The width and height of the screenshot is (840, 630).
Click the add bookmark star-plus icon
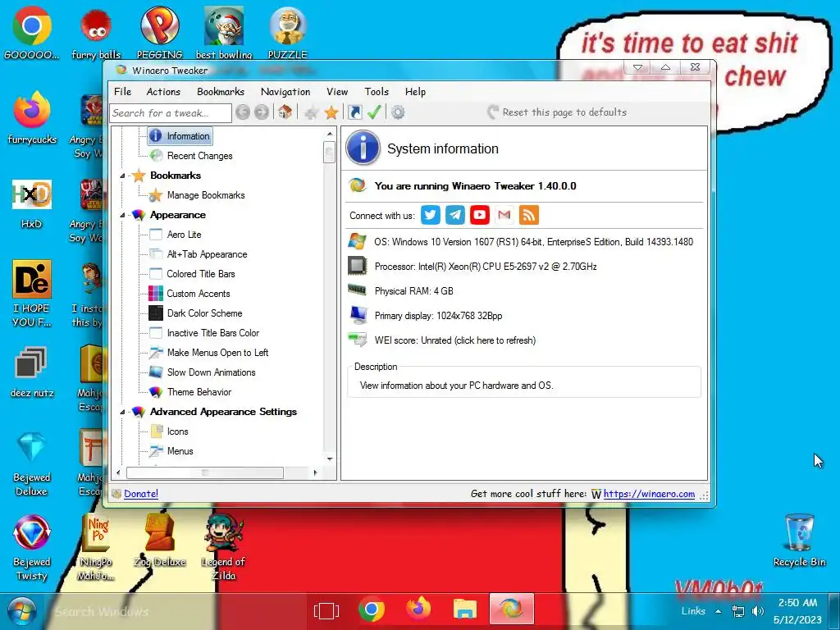tap(311, 112)
